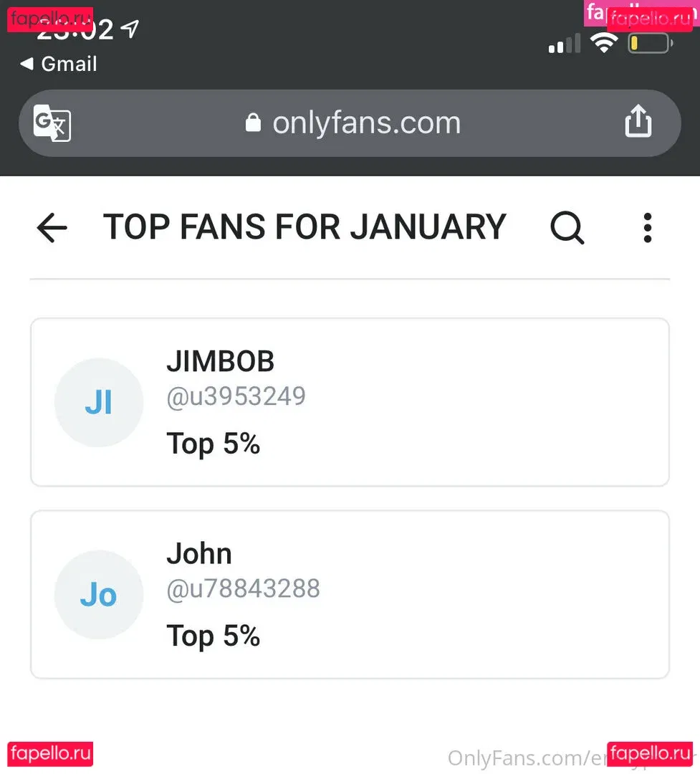Image resolution: width=700 pixels, height=774 pixels.
Task: Open the search magnifier icon
Action: (x=567, y=228)
